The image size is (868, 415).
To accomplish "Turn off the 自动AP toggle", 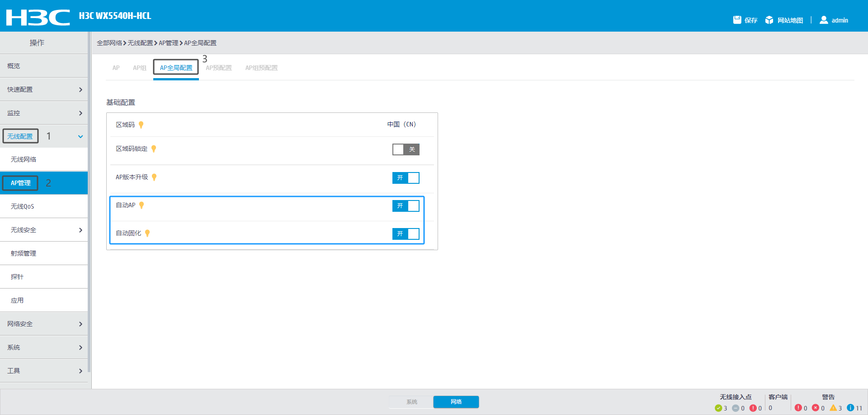I will [x=406, y=206].
